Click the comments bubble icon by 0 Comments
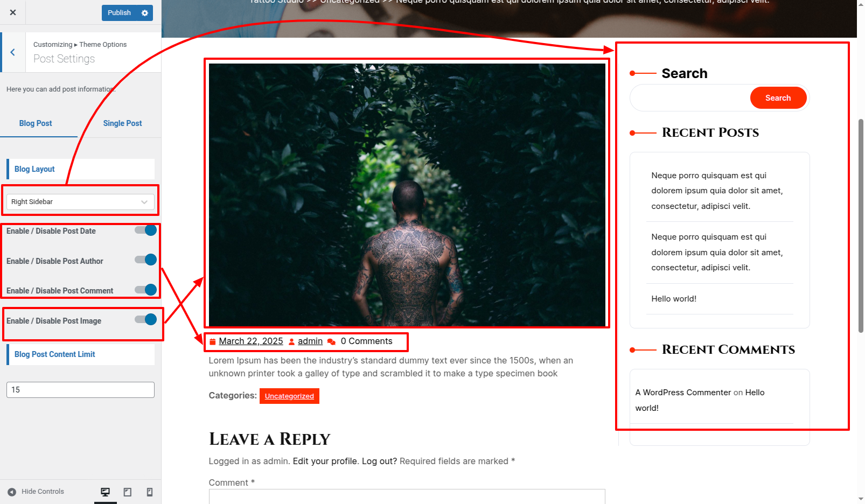The height and width of the screenshot is (504, 865). pos(331,341)
